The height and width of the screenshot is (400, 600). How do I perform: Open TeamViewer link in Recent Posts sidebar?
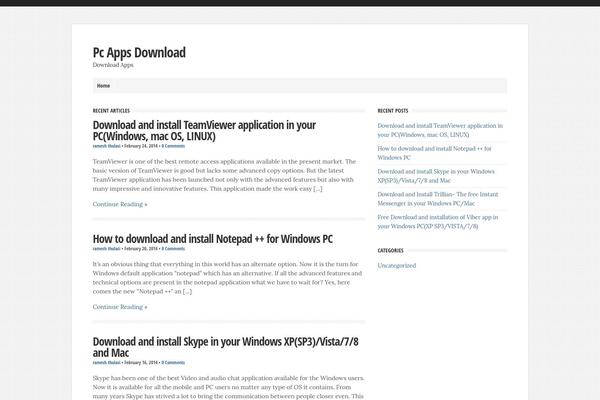tap(440, 130)
